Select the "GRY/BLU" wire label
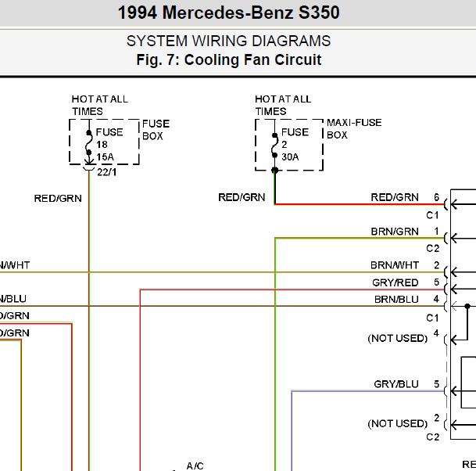The image size is (476, 471). pos(396,384)
